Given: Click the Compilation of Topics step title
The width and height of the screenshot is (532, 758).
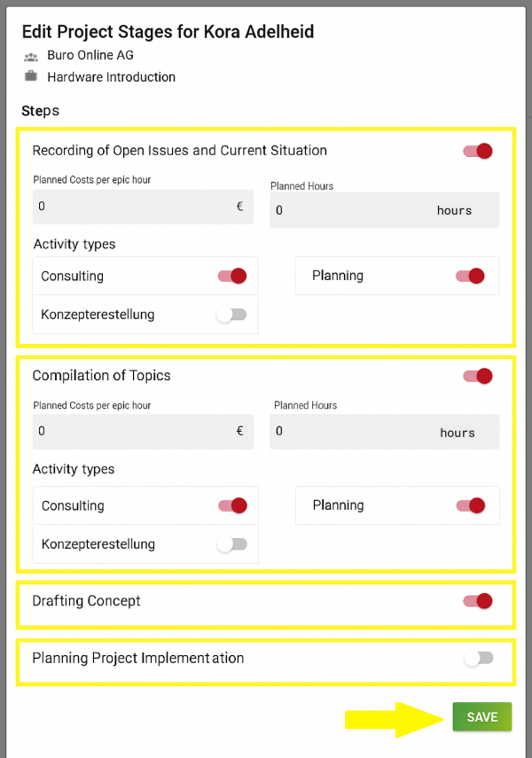Looking at the screenshot, I should (101, 376).
